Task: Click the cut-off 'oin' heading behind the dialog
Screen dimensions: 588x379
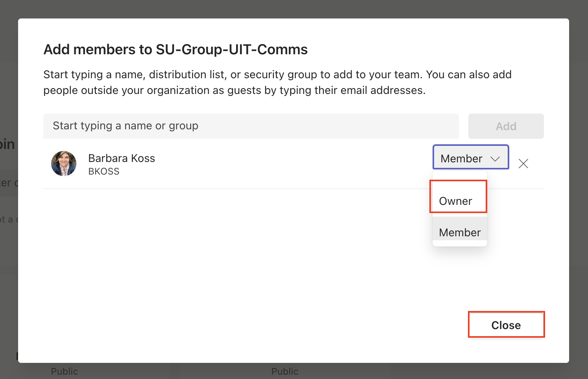Action: click(x=7, y=144)
